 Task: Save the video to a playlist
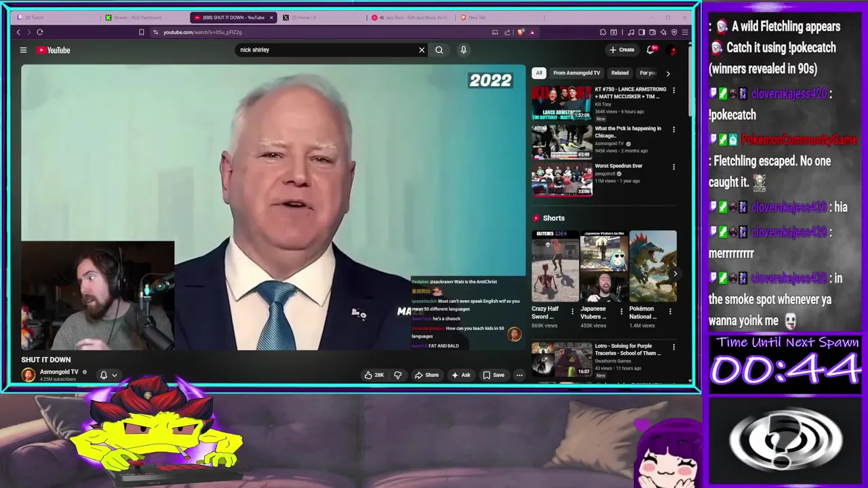click(x=494, y=375)
